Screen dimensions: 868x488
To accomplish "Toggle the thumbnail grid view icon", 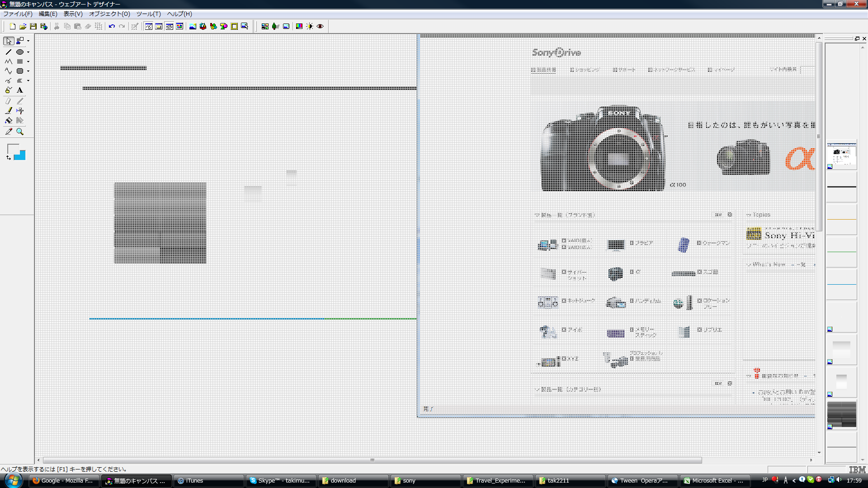I will (x=265, y=26).
